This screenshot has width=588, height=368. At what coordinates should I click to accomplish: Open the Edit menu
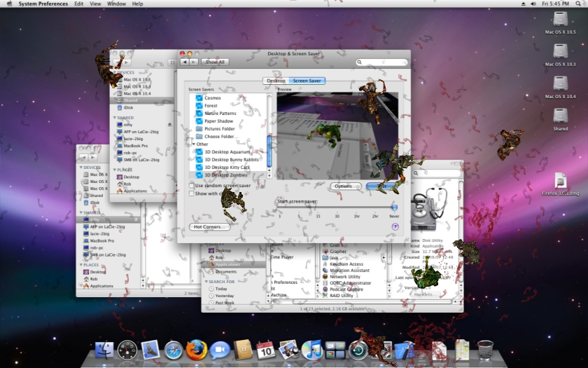[78, 4]
